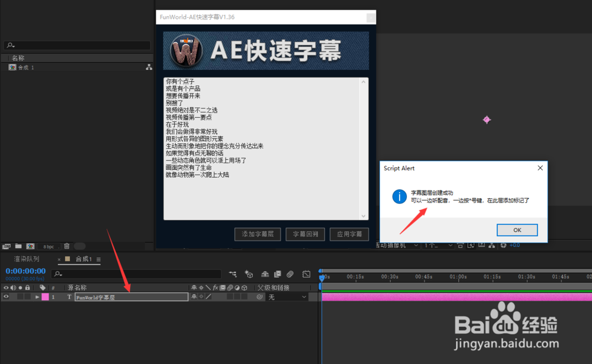Click the pink FunWorld字幕层 layer bar in timeline

456,297
